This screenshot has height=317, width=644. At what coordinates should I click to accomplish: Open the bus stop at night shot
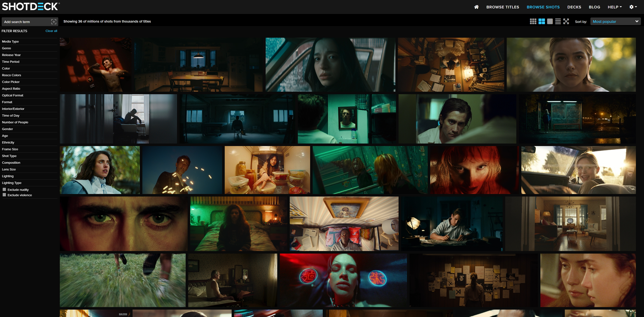coord(577,119)
